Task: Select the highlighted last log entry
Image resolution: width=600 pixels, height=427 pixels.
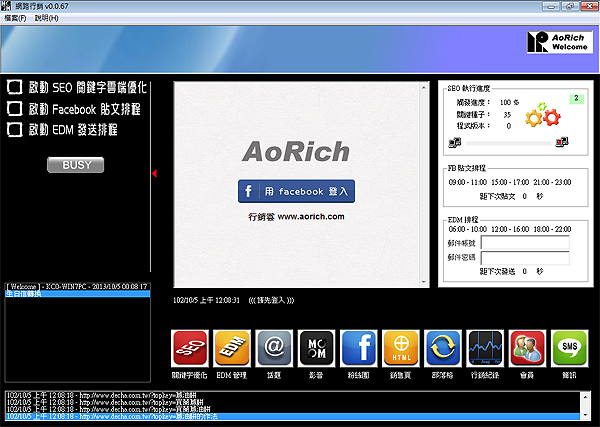Action: coord(293,416)
